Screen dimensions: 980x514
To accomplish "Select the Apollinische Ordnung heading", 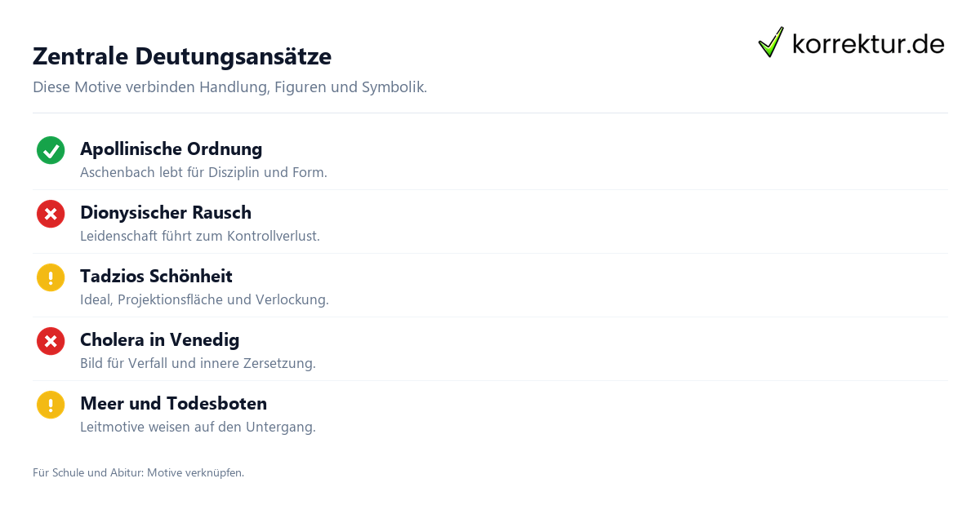I will click(x=171, y=149).
